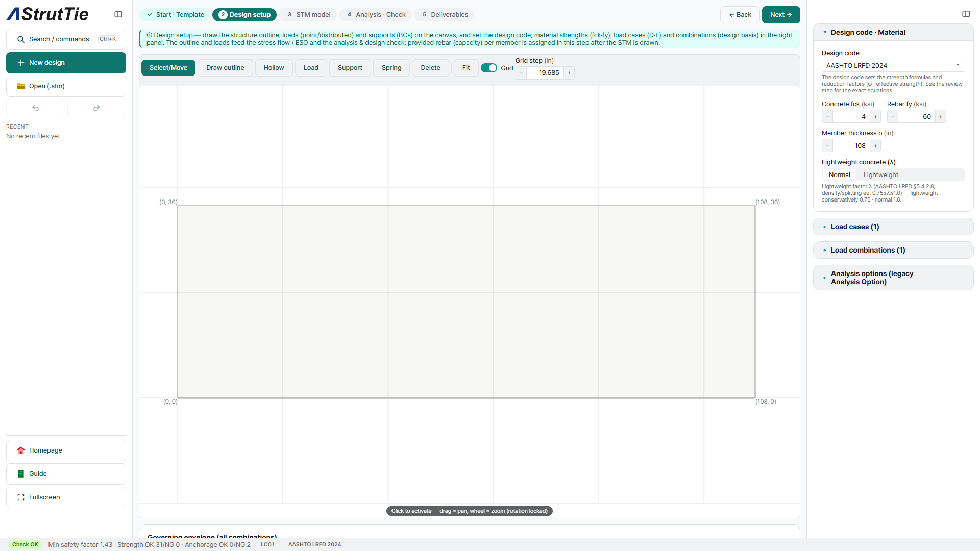Screen dimensions: 980x551
Task: Increase the grid step with plus
Action: click(x=569, y=73)
